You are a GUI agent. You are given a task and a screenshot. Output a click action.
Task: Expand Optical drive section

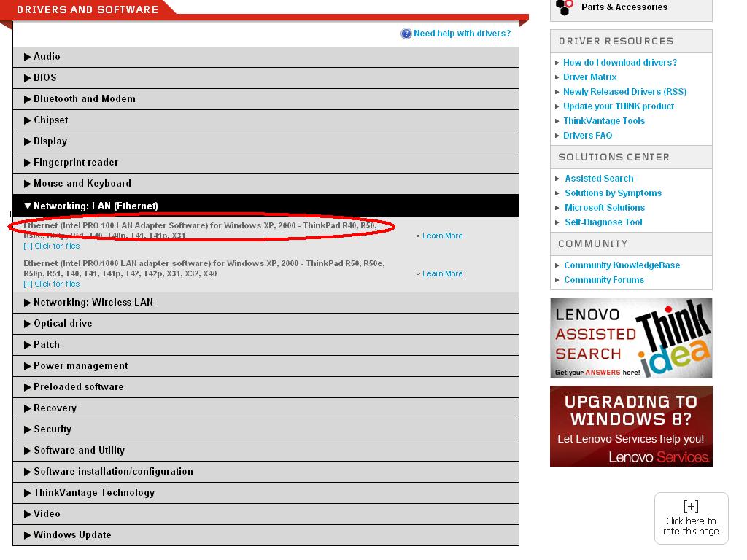click(x=266, y=323)
